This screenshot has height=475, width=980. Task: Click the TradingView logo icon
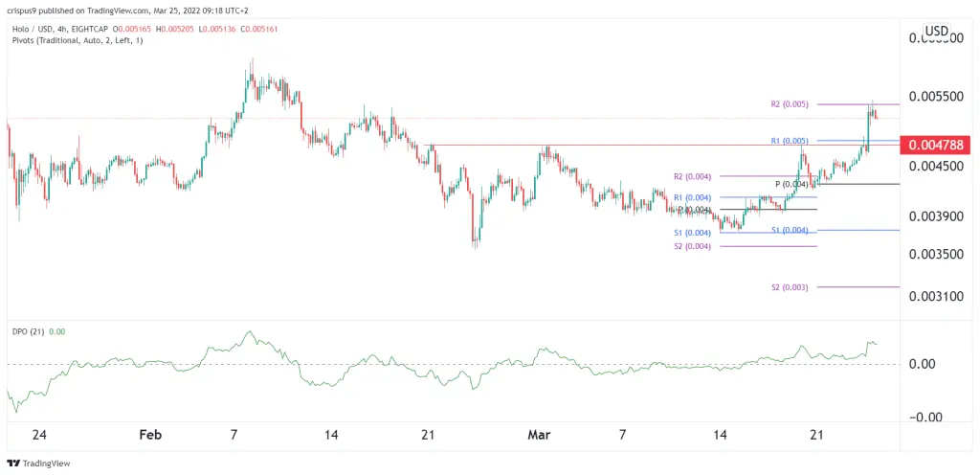[x=13, y=464]
